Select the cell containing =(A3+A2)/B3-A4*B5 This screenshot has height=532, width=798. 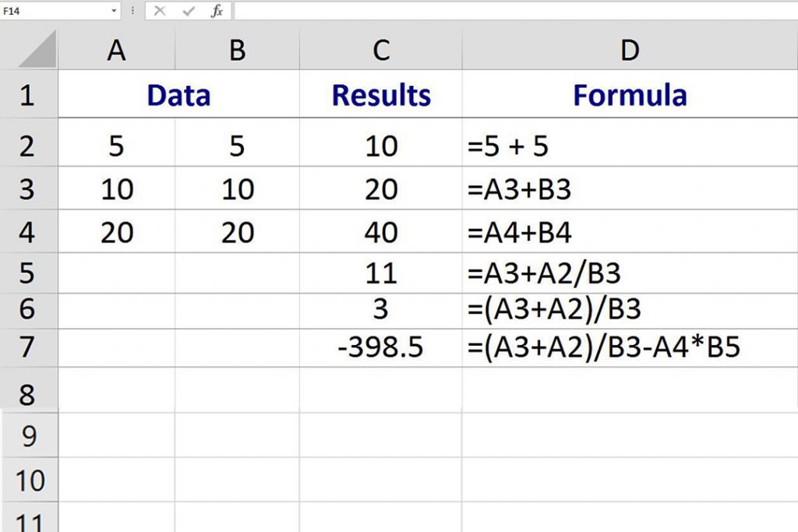(x=630, y=347)
